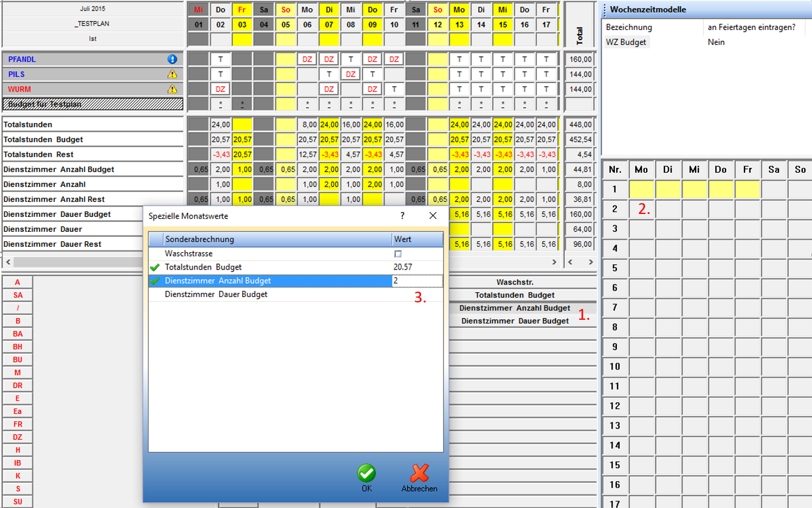The height and width of the screenshot is (508, 812).
Task: Click the warning triangle next to WURM
Action: click(x=173, y=89)
